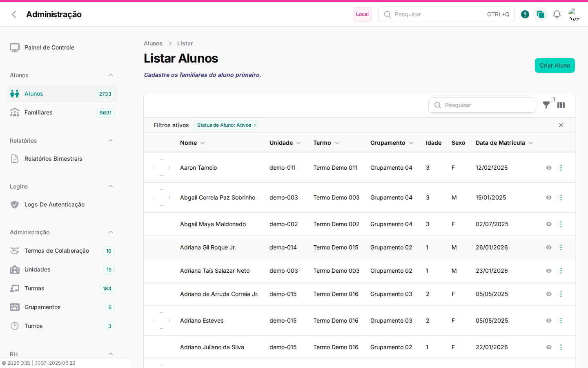This screenshot has width=588, height=368.
Task: Sort by Data de Matrícula column
Action: [504, 143]
